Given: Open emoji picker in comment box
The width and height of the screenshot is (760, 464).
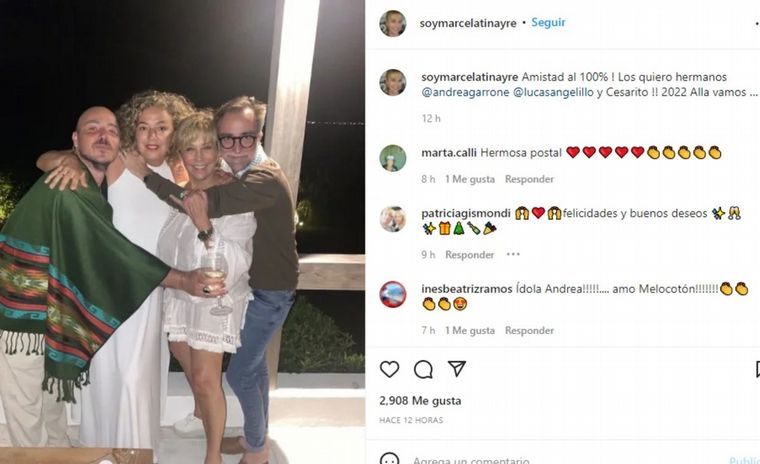Looking at the screenshot, I should point(390,460).
